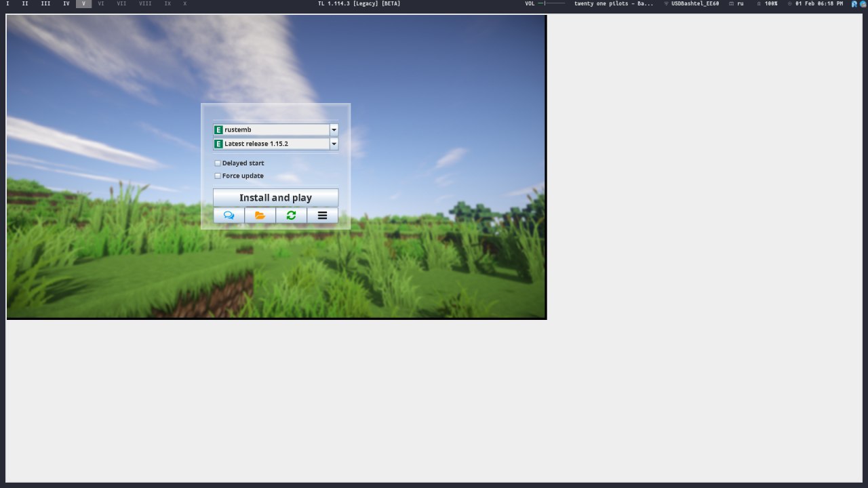Screen dimensions: 868x488
Task: Click the 01 Feb 06:18 PM clock
Action: [815, 3]
